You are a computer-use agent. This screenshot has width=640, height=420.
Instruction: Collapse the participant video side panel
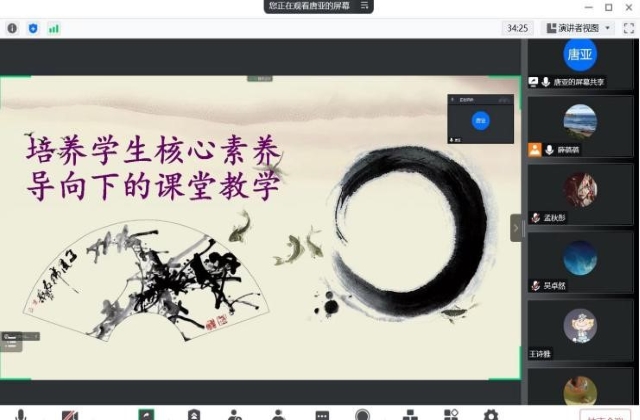[516, 228]
